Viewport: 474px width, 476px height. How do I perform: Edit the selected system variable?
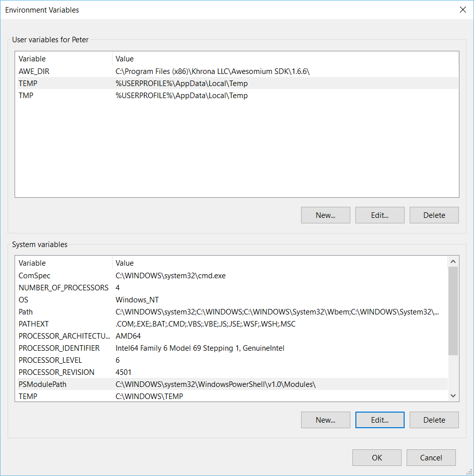[380, 420]
